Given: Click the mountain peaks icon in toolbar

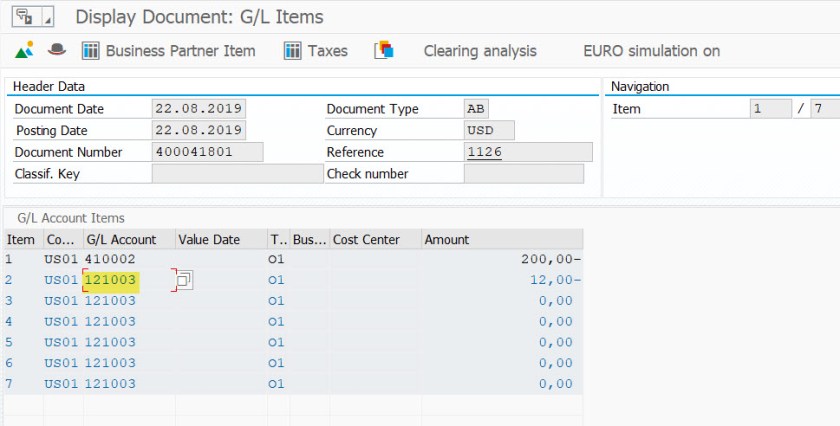Looking at the screenshot, I should 25,50.
